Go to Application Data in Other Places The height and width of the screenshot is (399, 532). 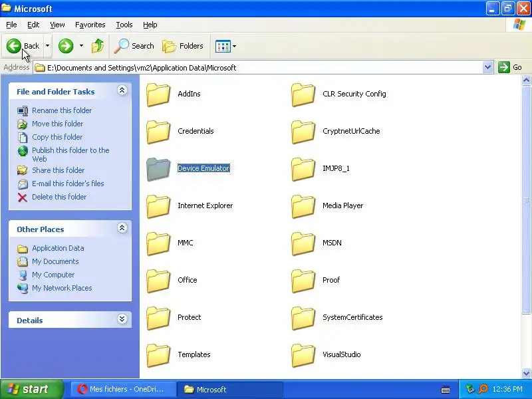point(58,248)
